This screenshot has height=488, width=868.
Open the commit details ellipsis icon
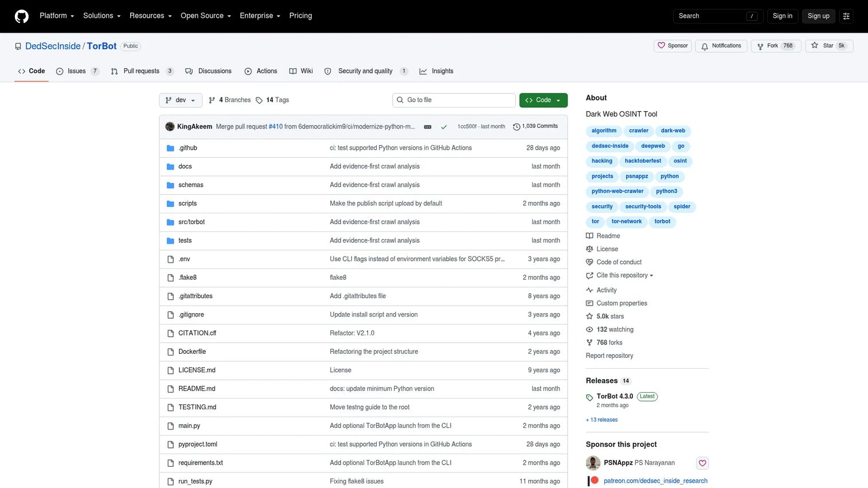pos(427,127)
